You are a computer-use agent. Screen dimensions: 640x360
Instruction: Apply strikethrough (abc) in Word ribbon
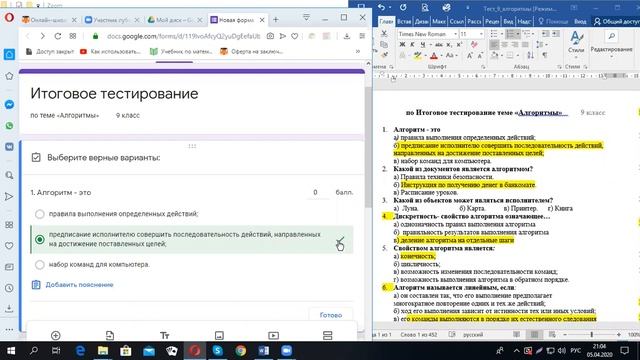(x=439, y=44)
